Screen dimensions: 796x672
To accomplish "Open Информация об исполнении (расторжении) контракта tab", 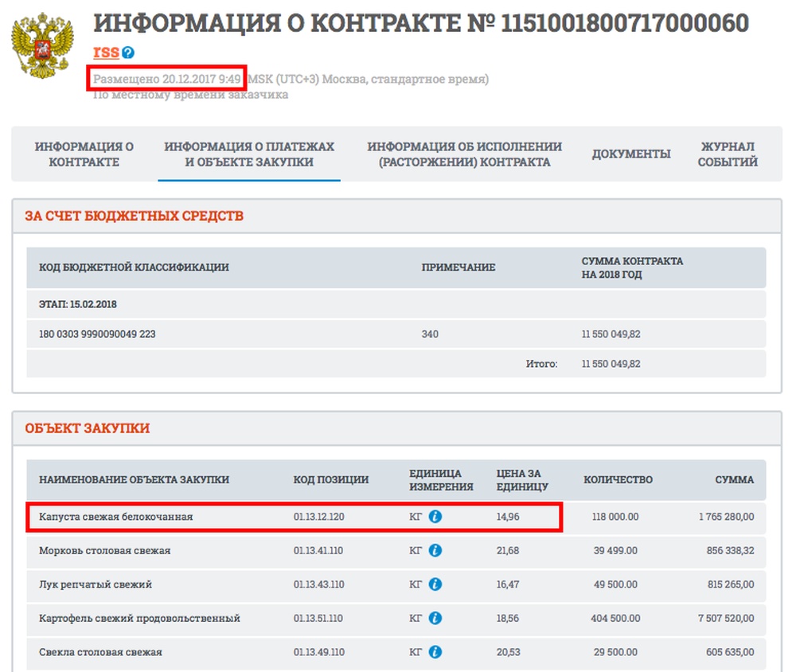I will tap(464, 154).
